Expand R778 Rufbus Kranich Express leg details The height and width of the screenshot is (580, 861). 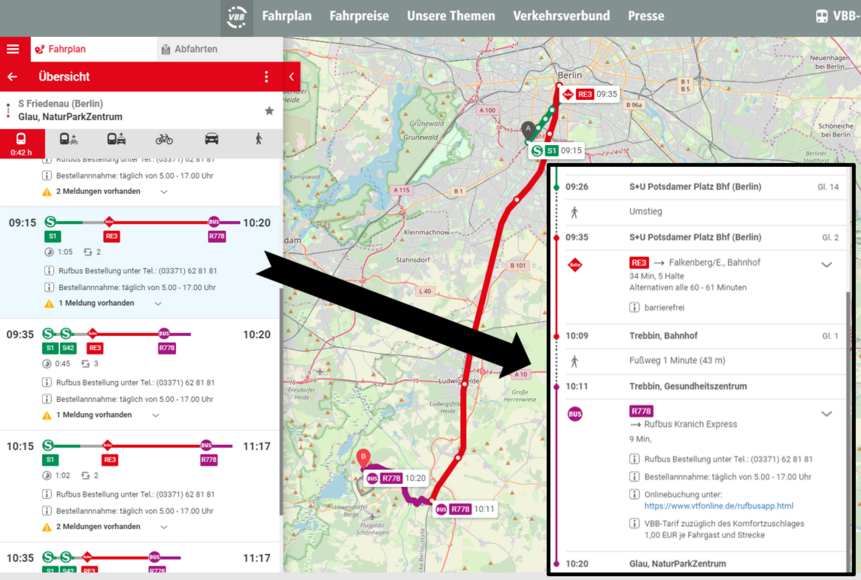pyautogui.click(x=826, y=414)
